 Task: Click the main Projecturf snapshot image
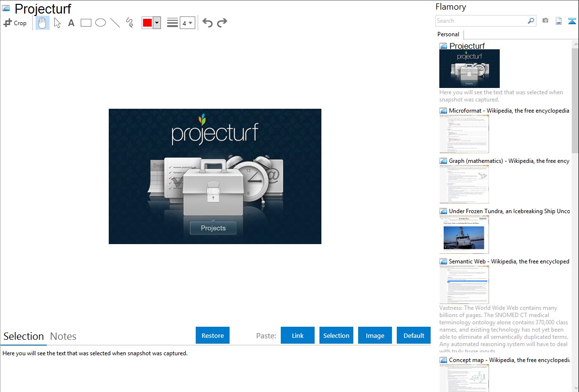[x=215, y=176]
